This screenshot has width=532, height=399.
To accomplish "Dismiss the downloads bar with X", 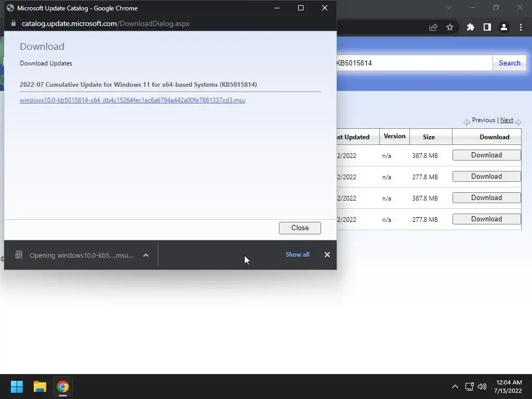I will [327, 255].
